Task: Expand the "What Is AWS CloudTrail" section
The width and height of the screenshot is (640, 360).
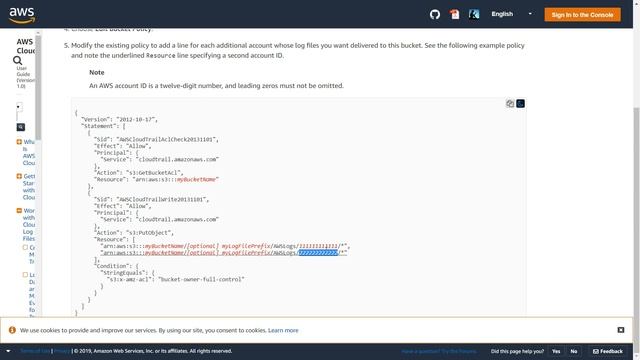Action: click(19, 142)
